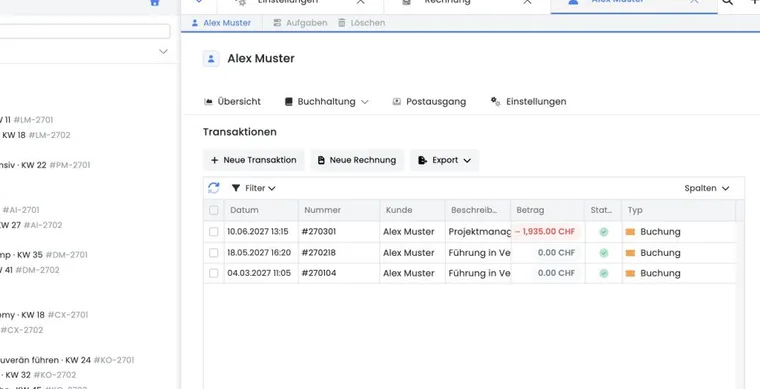This screenshot has width=760, height=389.
Task: Sort by the Nummer column header
Action: 339,210
